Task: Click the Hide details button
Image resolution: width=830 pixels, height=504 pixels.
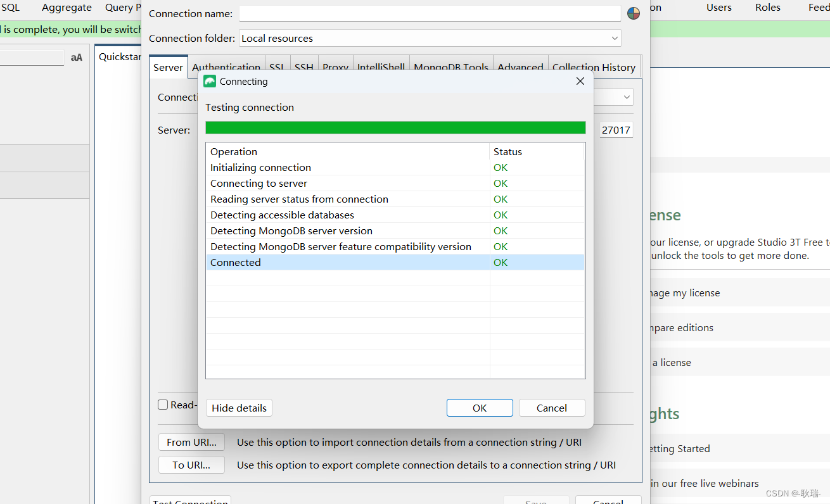Action: (239, 408)
